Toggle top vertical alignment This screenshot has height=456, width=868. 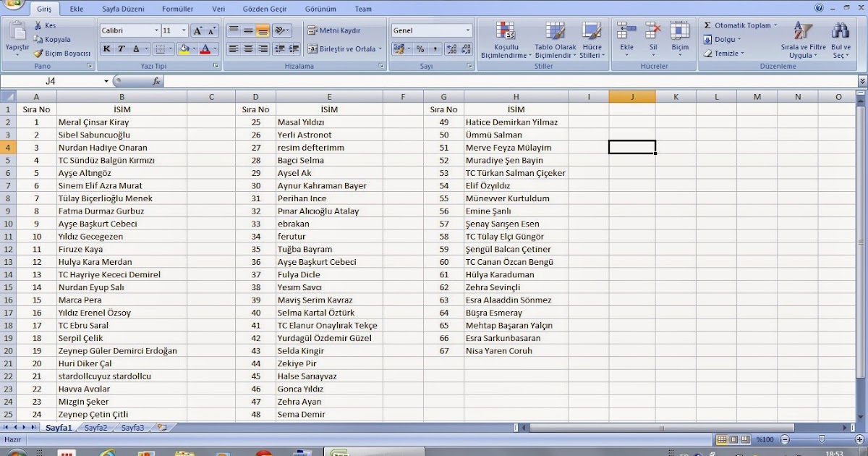coord(234,30)
